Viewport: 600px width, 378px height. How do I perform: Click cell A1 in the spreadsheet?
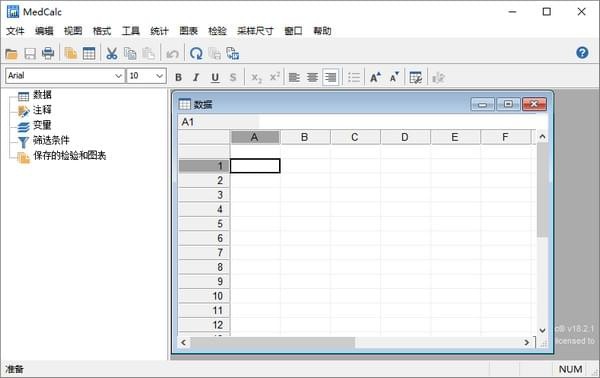[x=255, y=166]
